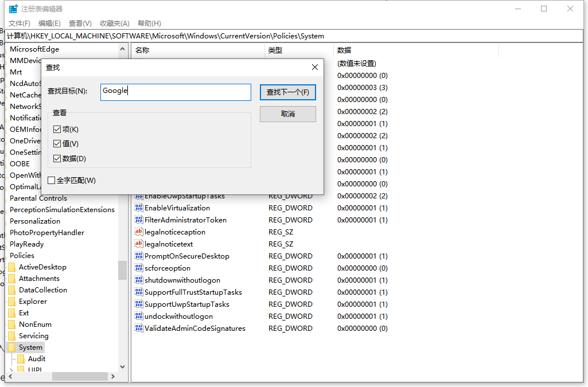Viewport: 588px width, 387px height.
Task: Click the registry path address bar
Action: pyautogui.click(x=295, y=36)
